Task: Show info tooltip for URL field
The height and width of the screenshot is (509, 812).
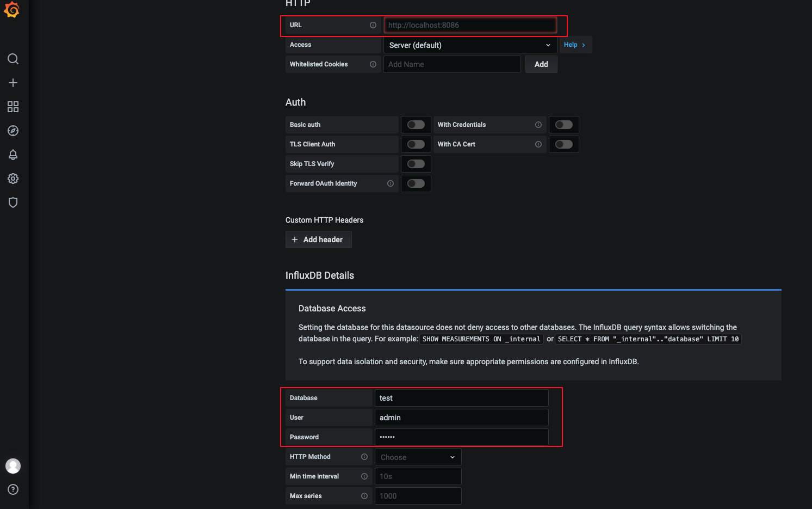Action: pyautogui.click(x=373, y=25)
